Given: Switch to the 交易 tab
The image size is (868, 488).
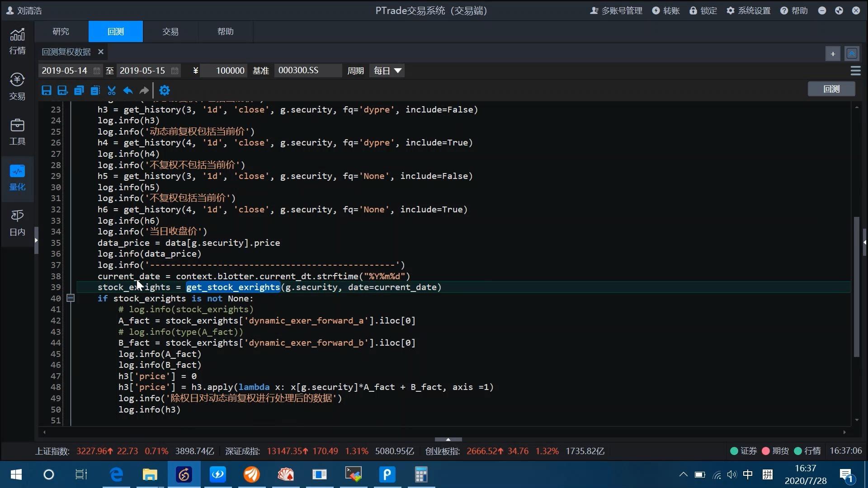Looking at the screenshot, I should 170,31.
